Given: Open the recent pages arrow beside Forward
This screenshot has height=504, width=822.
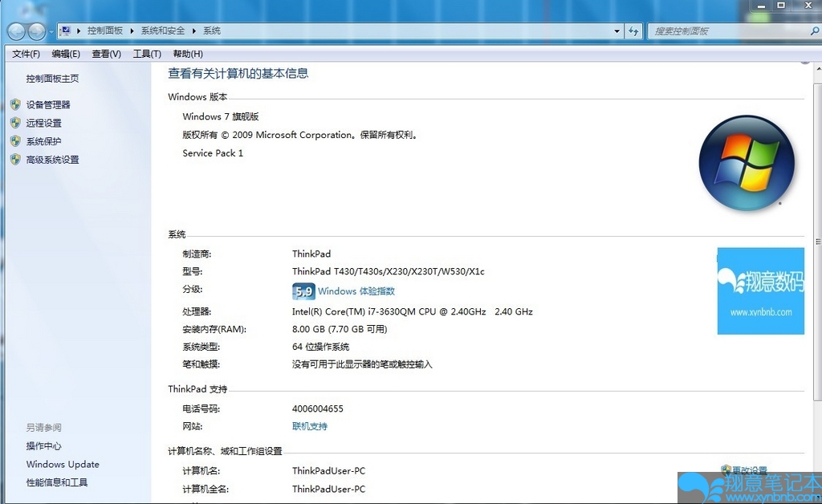Looking at the screenshot, I should click(51, 32).
